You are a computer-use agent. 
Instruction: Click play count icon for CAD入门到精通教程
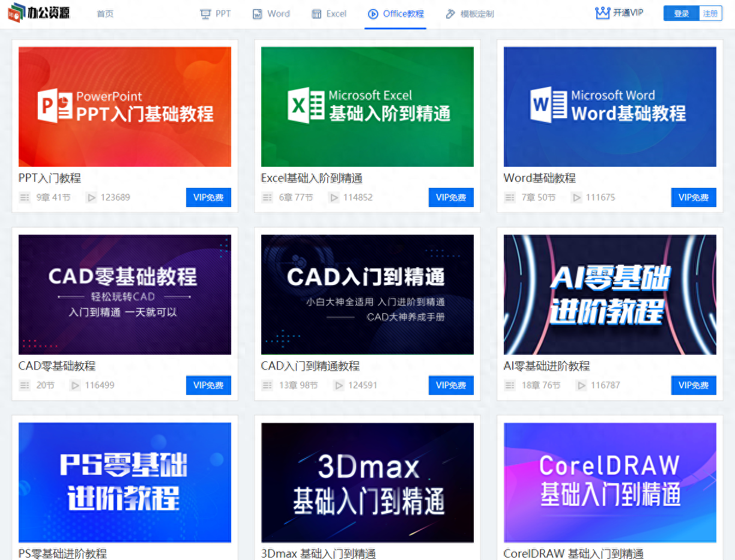point(339,385)
